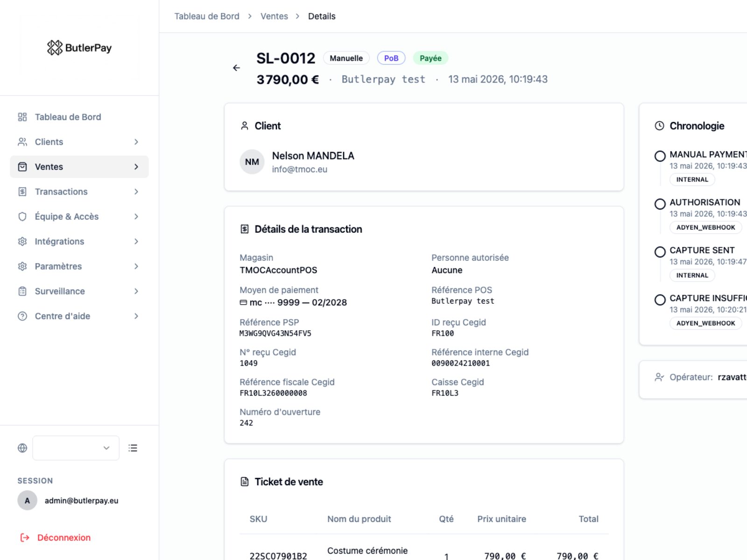The height and width of the screenshot is (560, 747).
Task: Click the CAPTURE INSUFFI timeline circle
Action: 660,300
